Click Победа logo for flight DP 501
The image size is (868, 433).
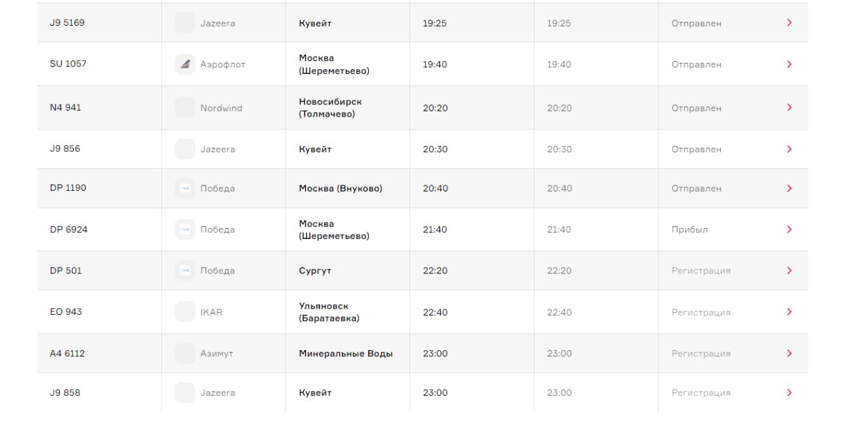pyautogui.click(x=184, y=271)
